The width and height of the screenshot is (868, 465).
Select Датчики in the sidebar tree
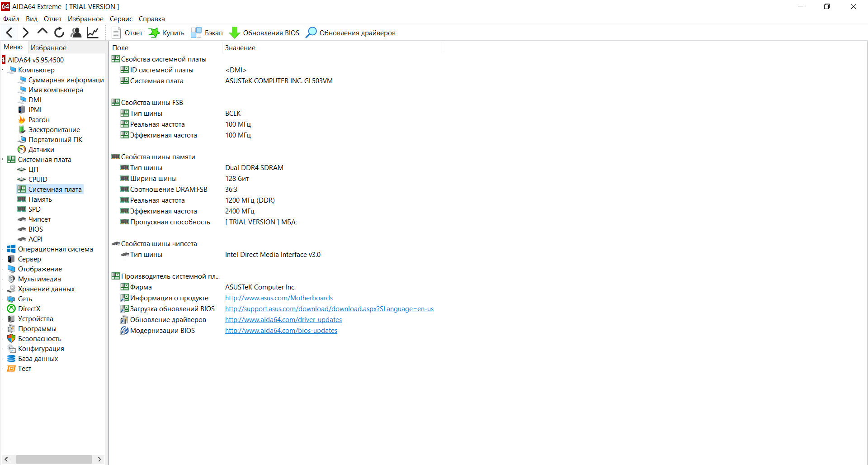tap(41, 150)
